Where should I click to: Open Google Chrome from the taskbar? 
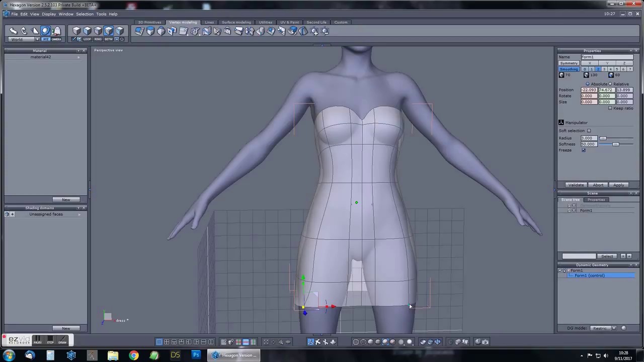[133, 355]
